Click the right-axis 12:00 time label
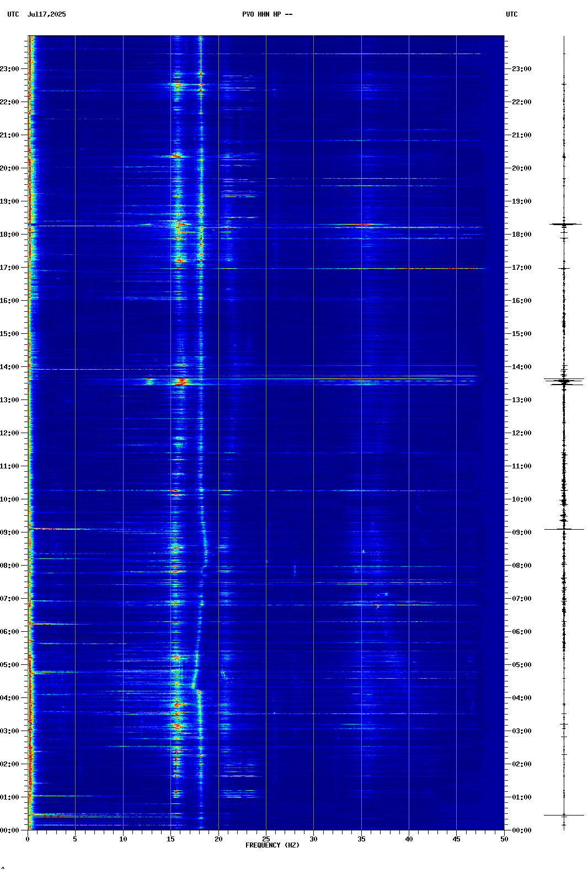 tap(522, 433)
